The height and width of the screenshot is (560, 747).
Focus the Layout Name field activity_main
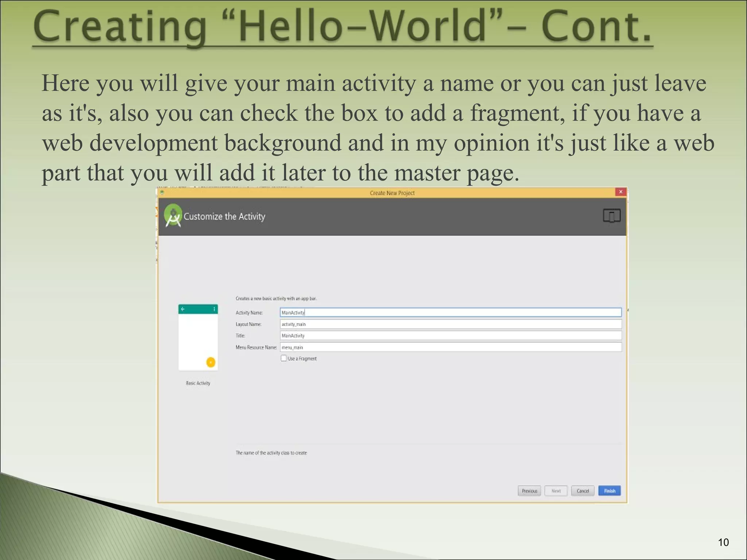[x=450, y=324]
